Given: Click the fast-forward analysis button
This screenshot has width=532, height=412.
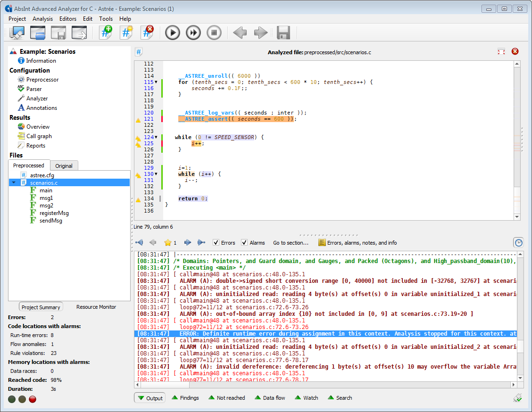Looking at the screenshot, I should 193,33.
